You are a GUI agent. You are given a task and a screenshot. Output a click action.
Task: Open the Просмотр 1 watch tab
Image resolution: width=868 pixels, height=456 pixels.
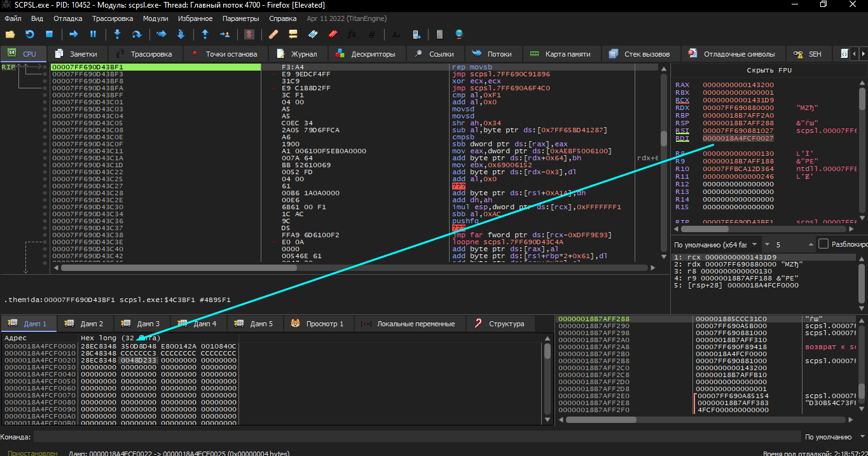coord(318,324)
